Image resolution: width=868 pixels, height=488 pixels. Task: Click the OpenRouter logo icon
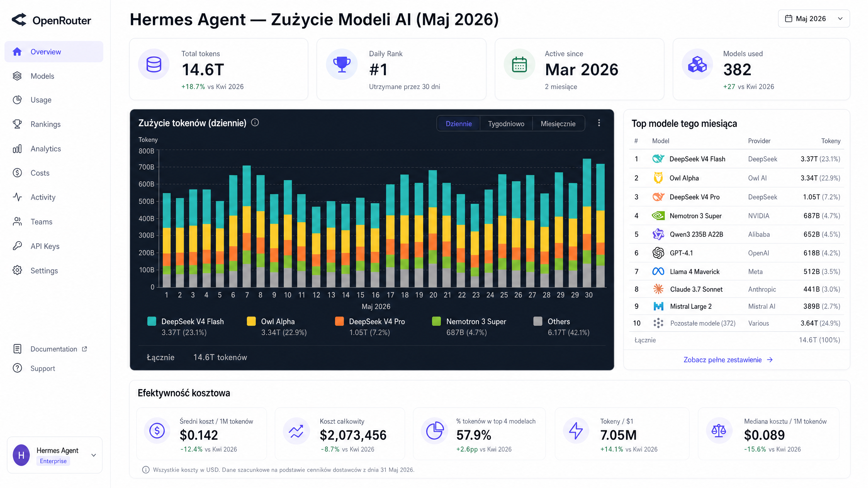[x=19, y=20]
